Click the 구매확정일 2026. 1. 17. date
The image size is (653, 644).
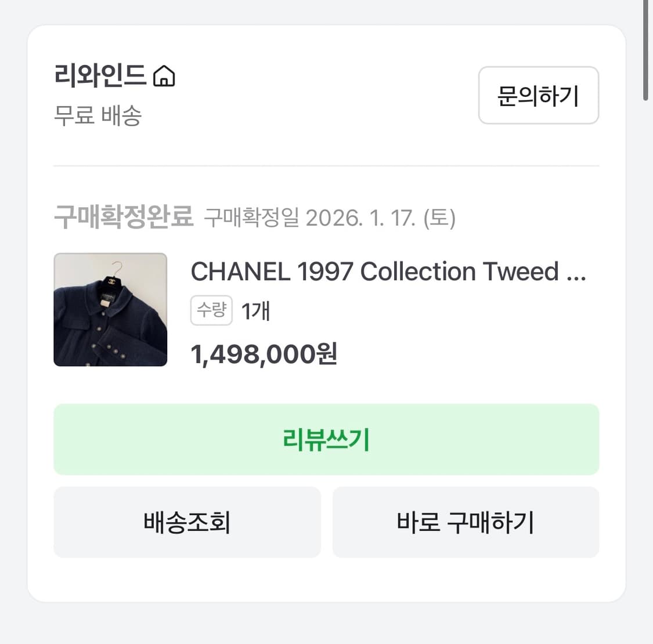[330, 218]
